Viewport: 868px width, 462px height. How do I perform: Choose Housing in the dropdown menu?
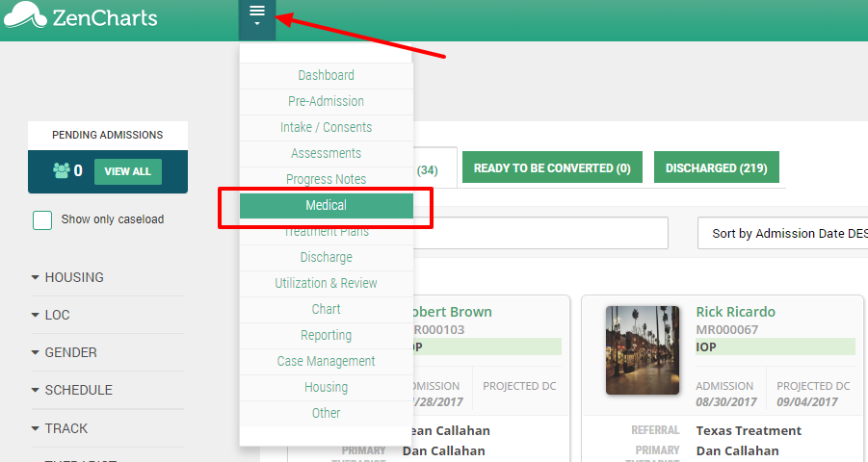[326, 387]
